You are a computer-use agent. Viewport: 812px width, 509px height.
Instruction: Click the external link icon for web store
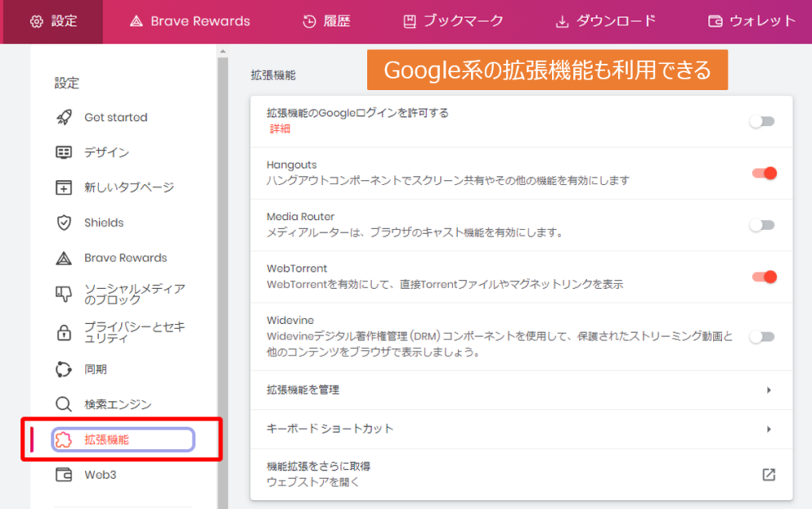769,474
